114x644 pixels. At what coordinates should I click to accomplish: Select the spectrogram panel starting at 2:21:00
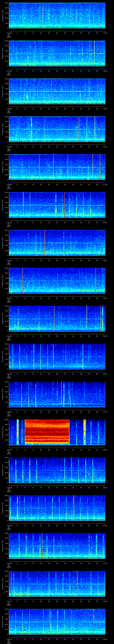(x=57, y=205)
